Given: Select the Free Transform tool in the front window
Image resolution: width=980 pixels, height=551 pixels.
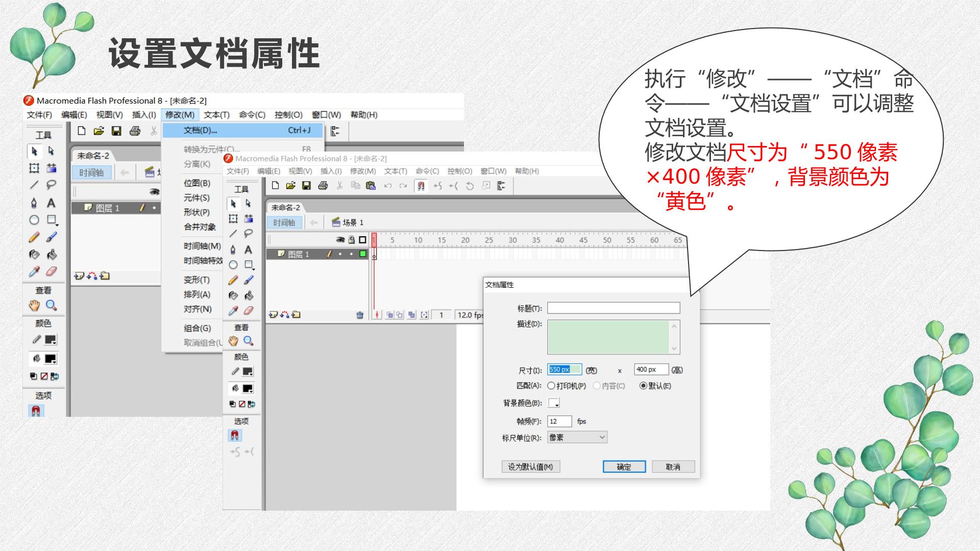Looking at the screenshot, I should tap(233, 219).
